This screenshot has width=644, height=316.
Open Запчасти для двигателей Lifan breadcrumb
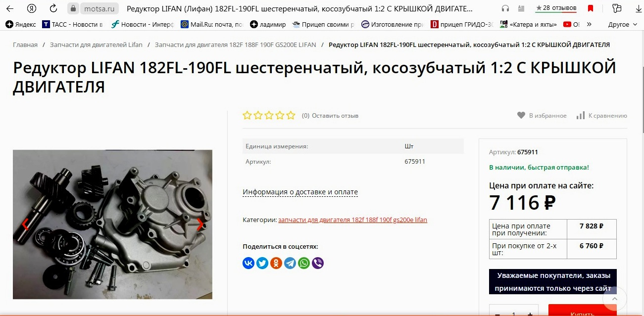96,45
